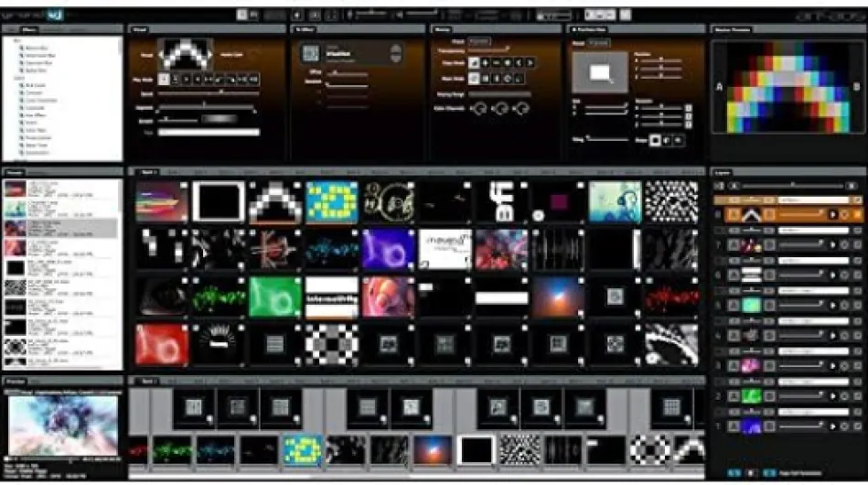Select the first Copy Mode icon
The image size is (868, 485).
point(474,63)
